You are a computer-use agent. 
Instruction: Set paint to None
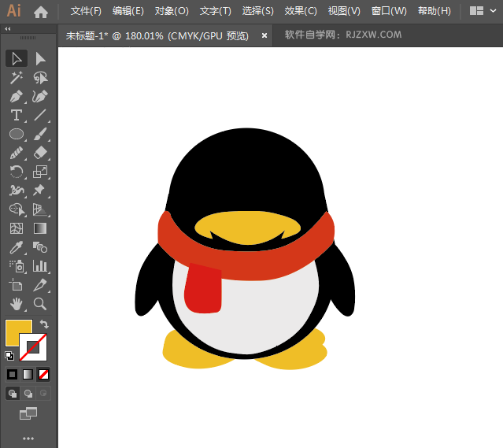(x=44, y=374)
